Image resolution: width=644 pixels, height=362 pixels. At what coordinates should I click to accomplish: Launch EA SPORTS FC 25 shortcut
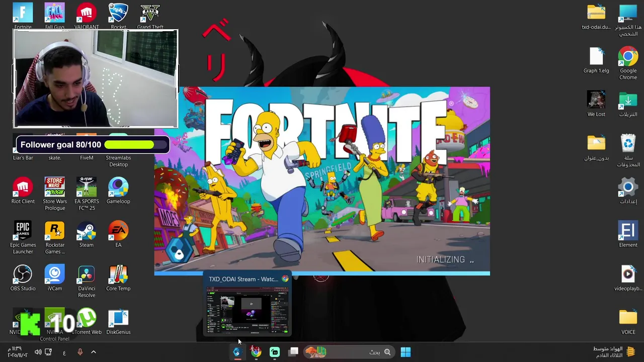[87, 194]
